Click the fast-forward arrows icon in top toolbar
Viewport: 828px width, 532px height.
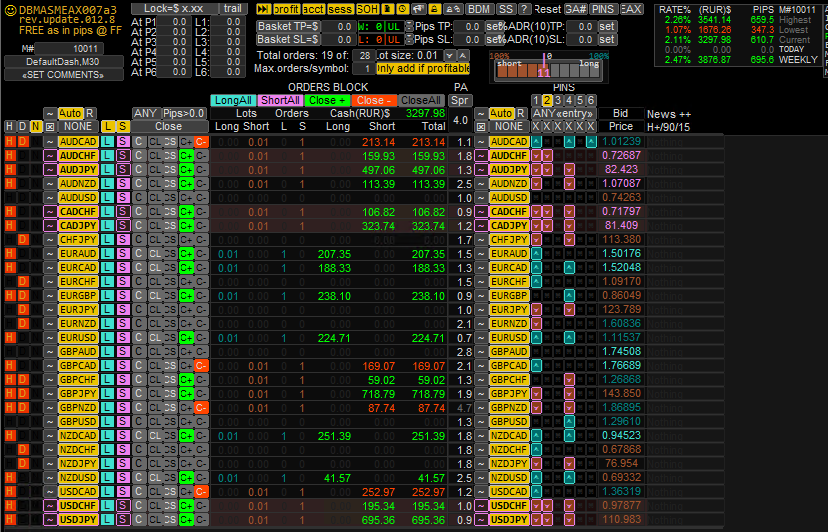pos(264,9)
